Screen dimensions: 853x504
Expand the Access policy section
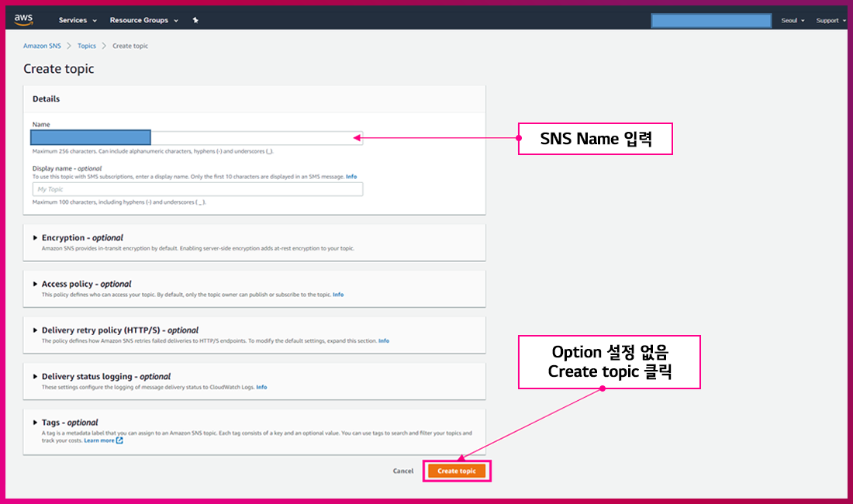click(x=86, y=284)
